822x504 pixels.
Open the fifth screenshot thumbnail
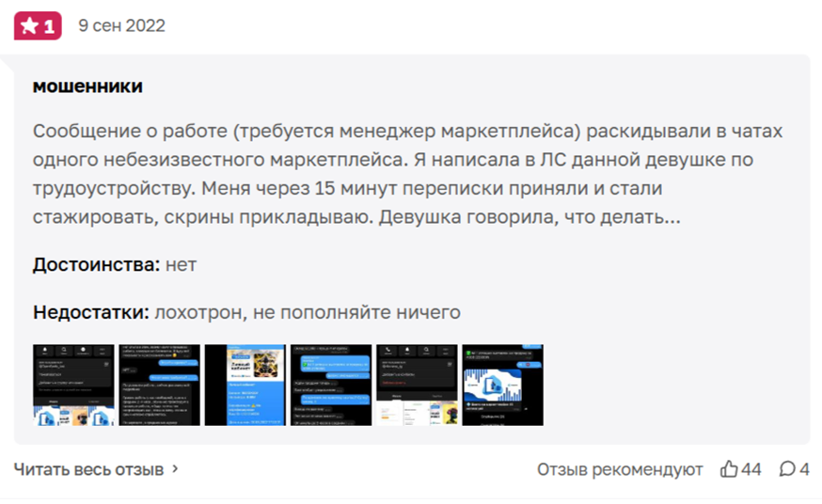tap(417, 386)
